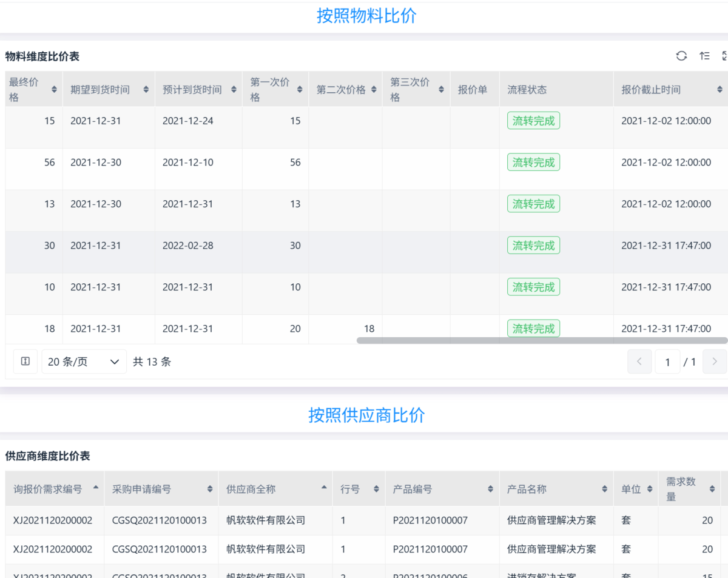Viewport: 728px width, 578px height.
Task: Sort supplier table by 单位 arrows
Action: pos(649,489)
